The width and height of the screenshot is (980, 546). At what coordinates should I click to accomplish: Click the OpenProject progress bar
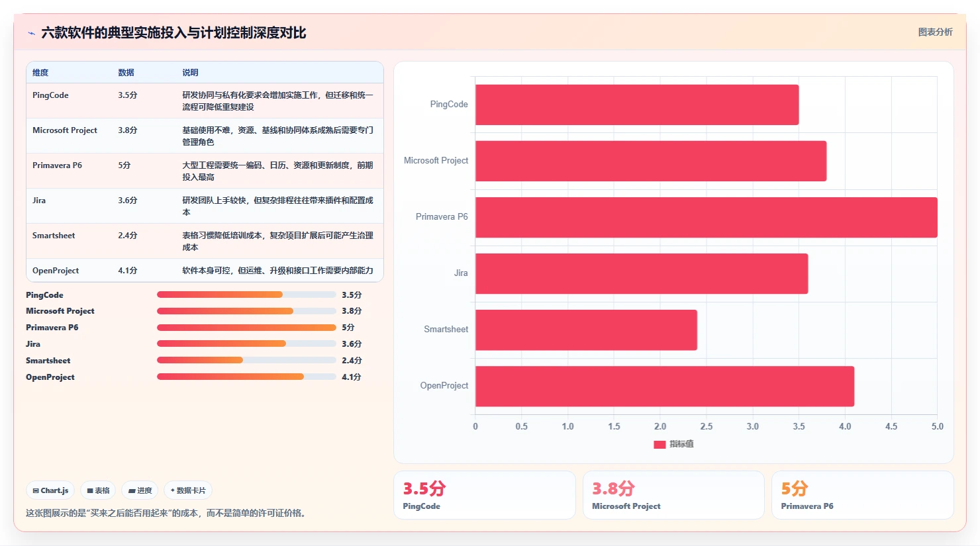pyautogui.click(x=246, y=377)
